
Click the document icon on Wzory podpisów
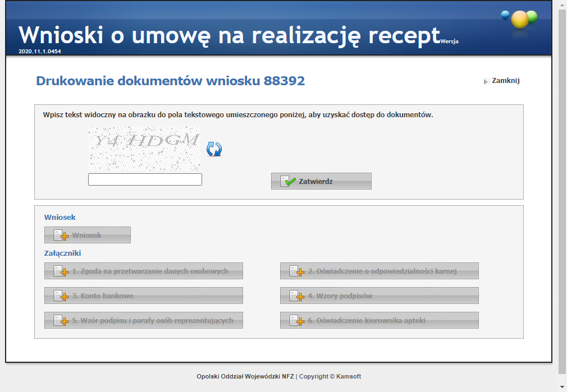(x=296, y=296)
